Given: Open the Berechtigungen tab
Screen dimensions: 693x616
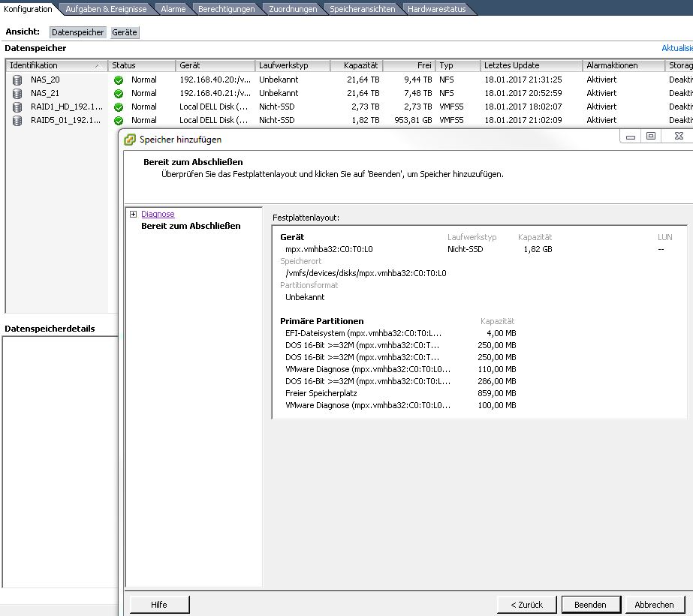Looking at the screenshot, I should click(x=226, y=9).
